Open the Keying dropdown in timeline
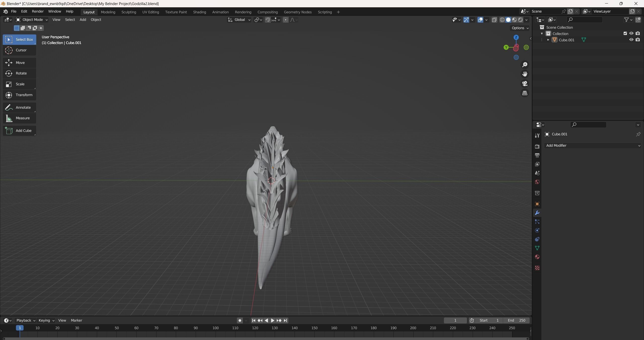 pos(46,320)
